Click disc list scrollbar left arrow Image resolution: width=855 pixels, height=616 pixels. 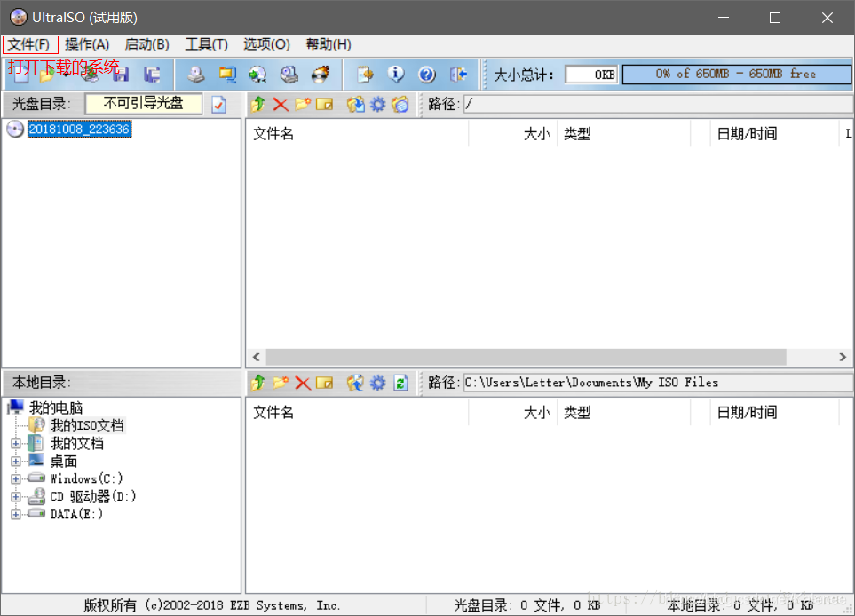point(257,357)
